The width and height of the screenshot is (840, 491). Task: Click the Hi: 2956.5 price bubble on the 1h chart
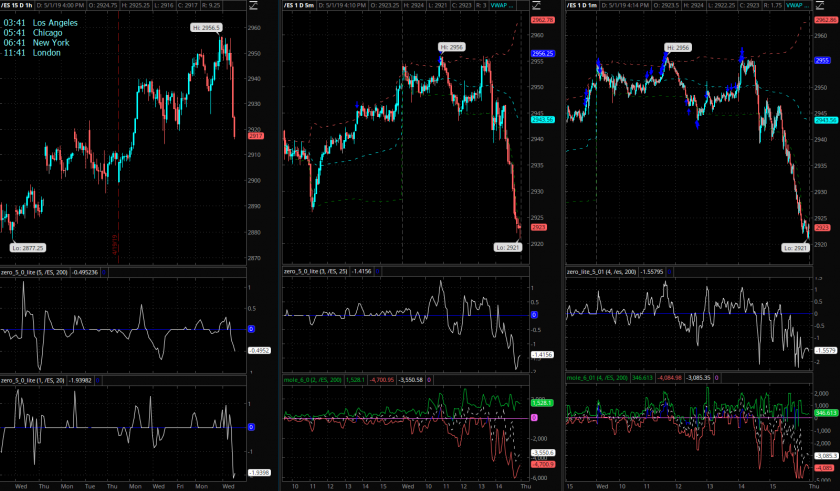pos(206,28)
